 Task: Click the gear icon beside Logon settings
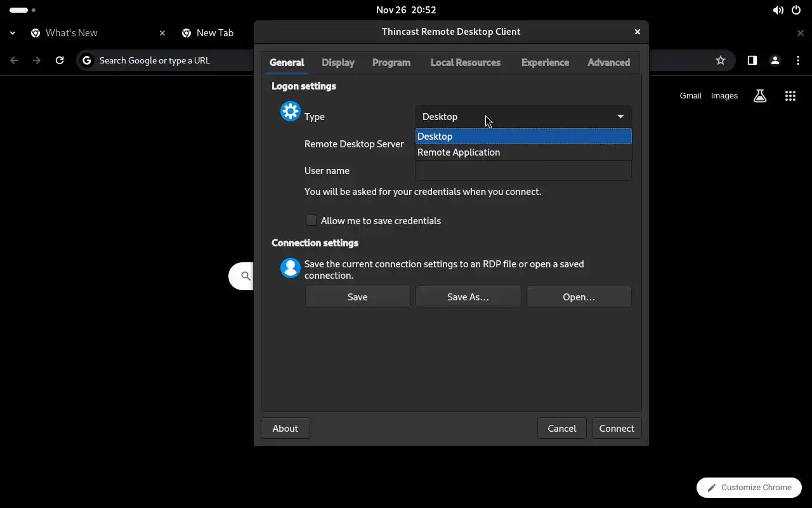coord(291,112)
